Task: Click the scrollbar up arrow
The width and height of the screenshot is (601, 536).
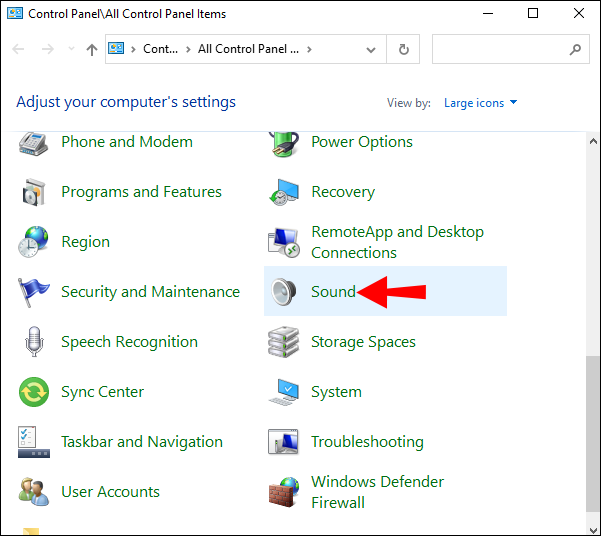Action: click(x=593, y=141)
